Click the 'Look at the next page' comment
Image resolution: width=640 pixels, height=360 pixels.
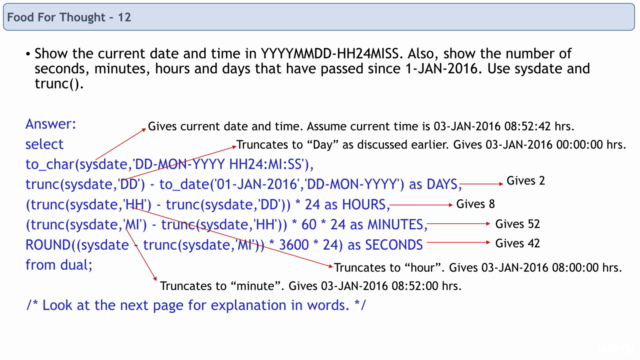[x=196, y=305]
